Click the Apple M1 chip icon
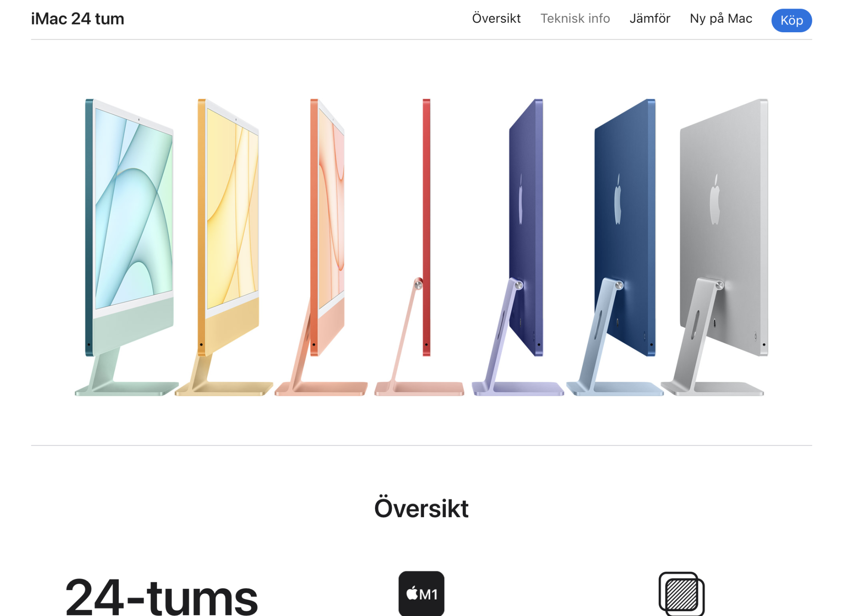Viewport: 860px width, 616px height. [x=421, y=593]
